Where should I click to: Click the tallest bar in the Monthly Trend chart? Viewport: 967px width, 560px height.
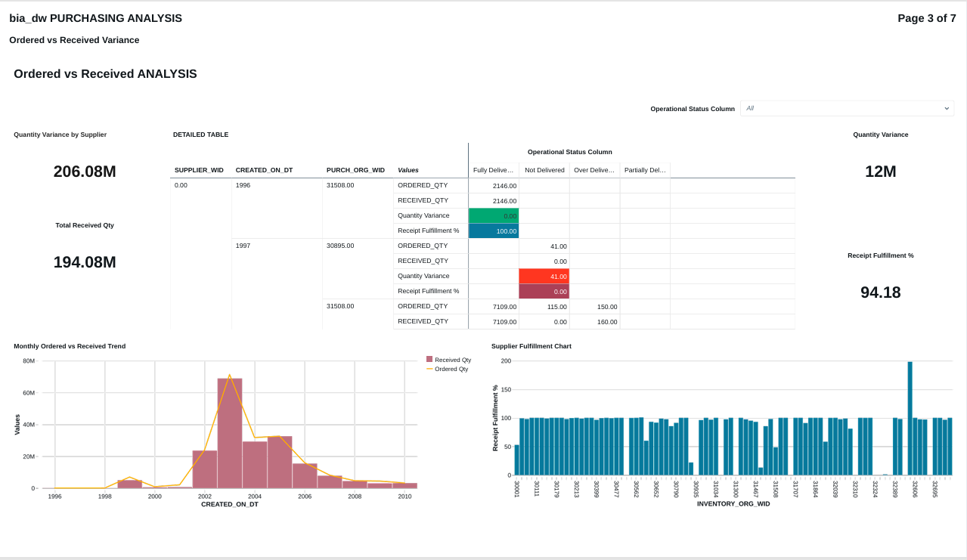point(230,433)
